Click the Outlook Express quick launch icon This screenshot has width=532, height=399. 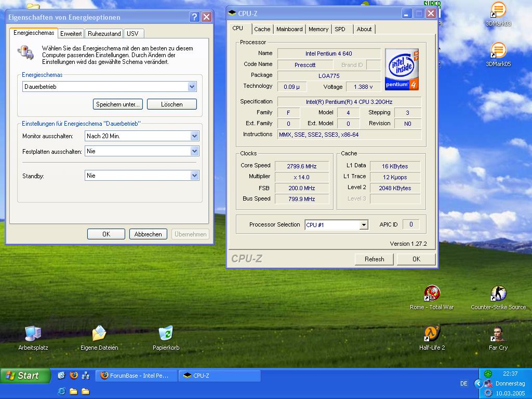61,375
